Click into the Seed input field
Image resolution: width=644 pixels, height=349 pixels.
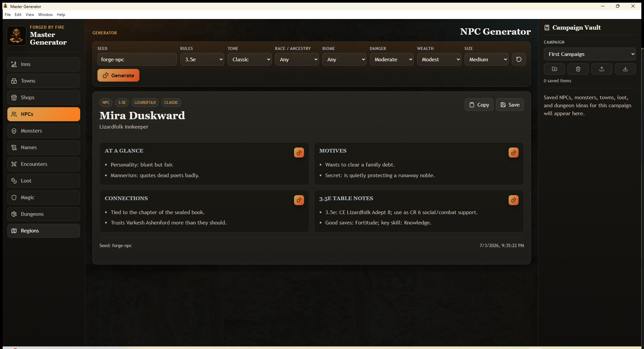(x=137, y=59)
